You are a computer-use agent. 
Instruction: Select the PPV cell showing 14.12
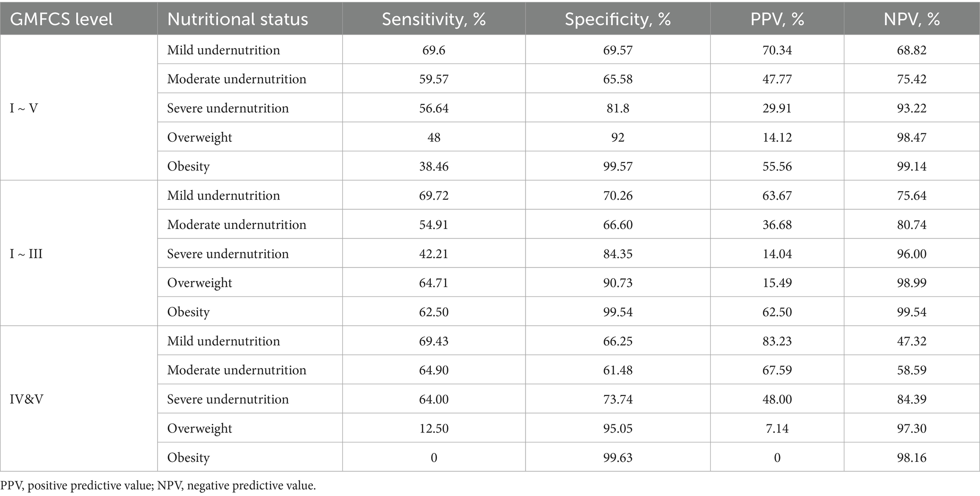777,137
